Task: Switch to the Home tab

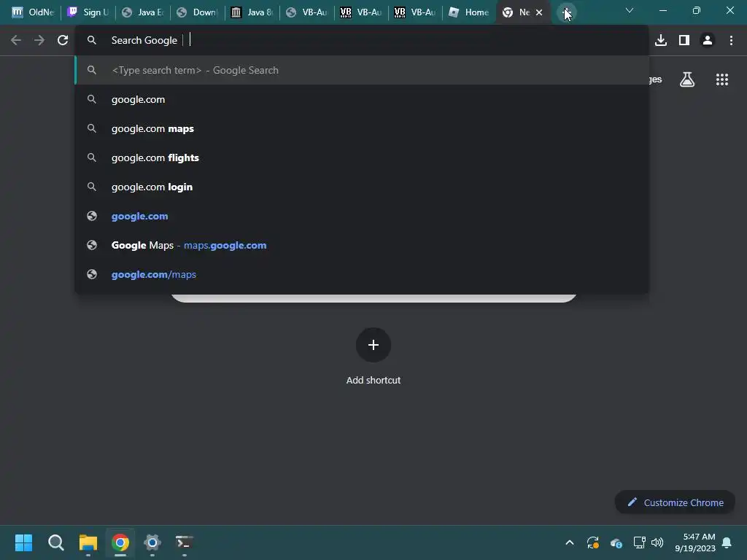Action: pyautogui.click(x=469, y=12)
